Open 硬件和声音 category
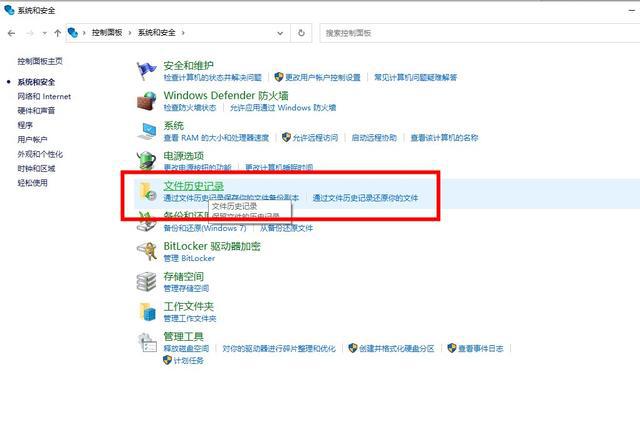Viewport: 640px width, 448px height. 36,111
